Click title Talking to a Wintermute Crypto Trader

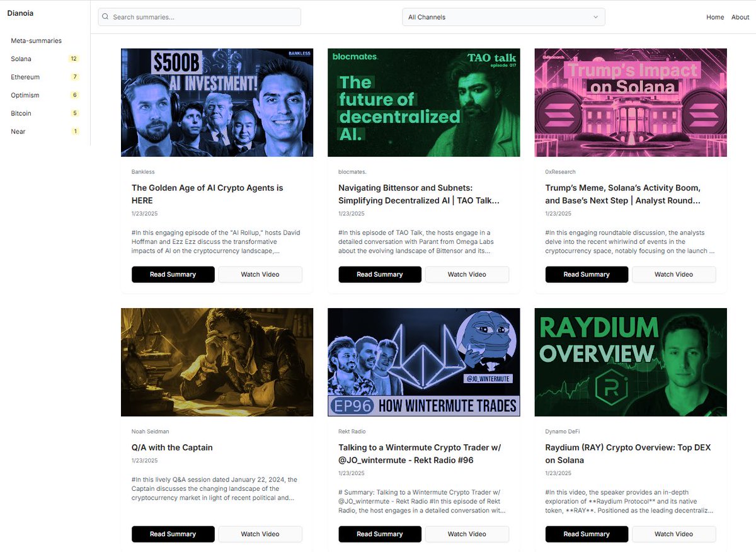click(420, 454)
